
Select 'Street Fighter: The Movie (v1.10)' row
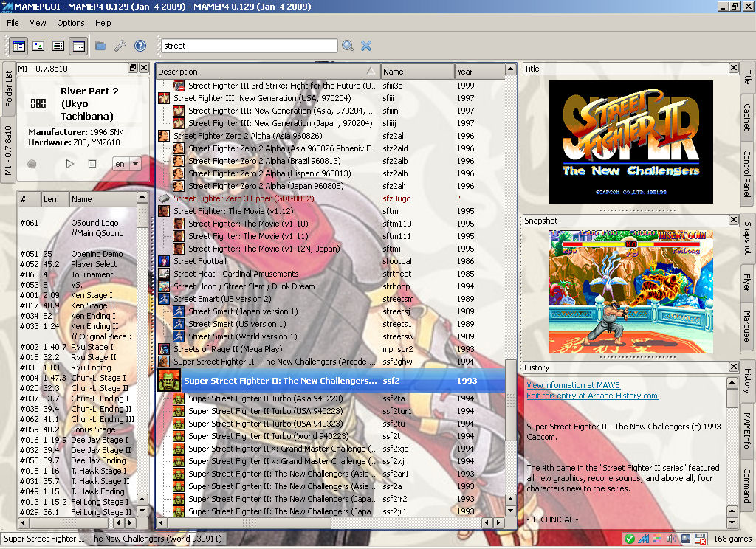tap(331, 224)
